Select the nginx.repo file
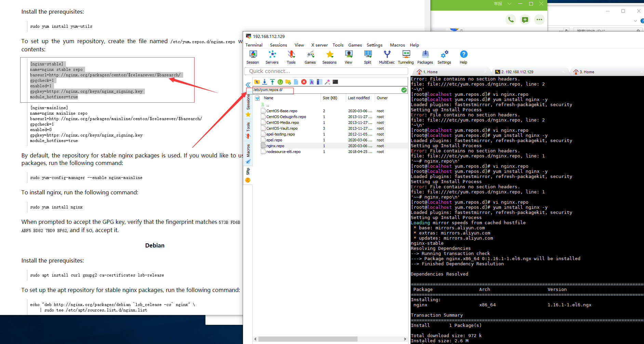Screen dimensions: 644x344 click(275, 146)
